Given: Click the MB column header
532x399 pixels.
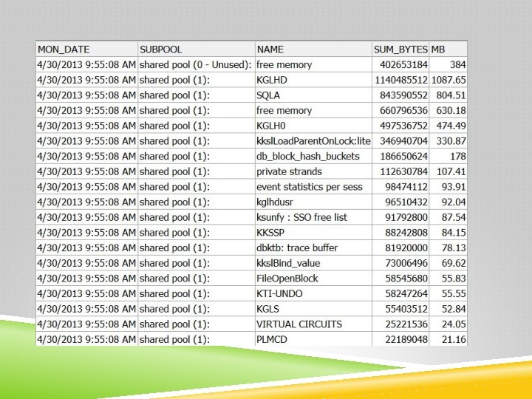Looking at the screenshot, I should pyautogui.click(x=449, y=50).
